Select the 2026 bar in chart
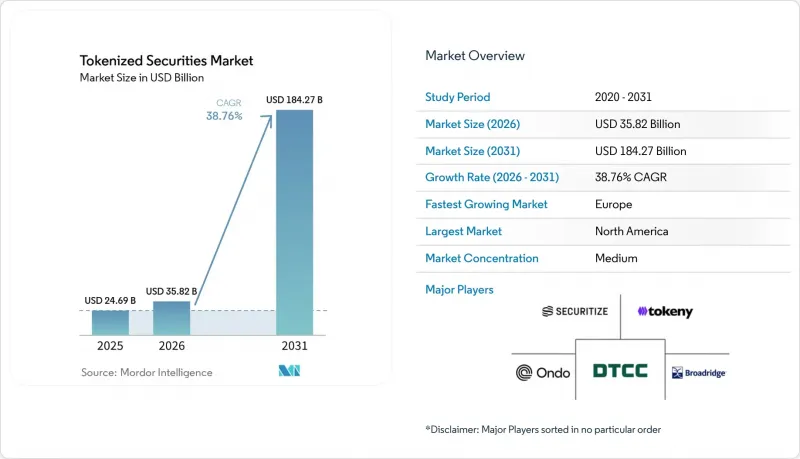Image resolution: width=800 pixels, height=459 pixels. (x=171, y=318)
